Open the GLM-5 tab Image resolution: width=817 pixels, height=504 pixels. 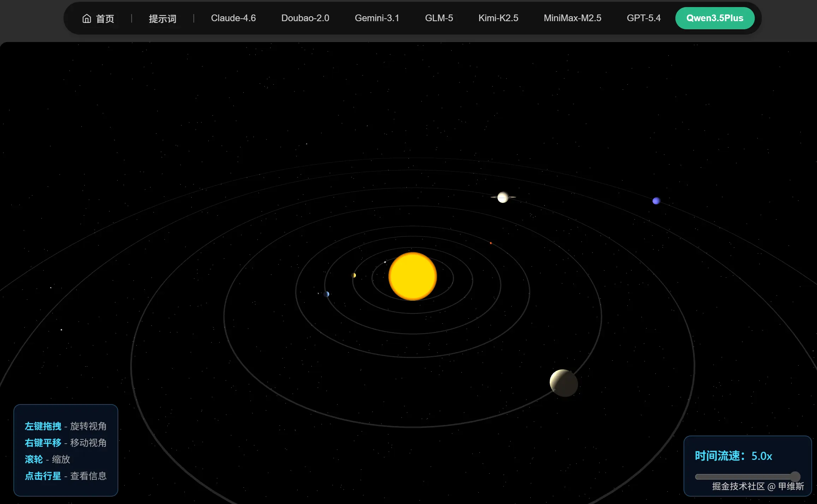(x=439, y=18)
